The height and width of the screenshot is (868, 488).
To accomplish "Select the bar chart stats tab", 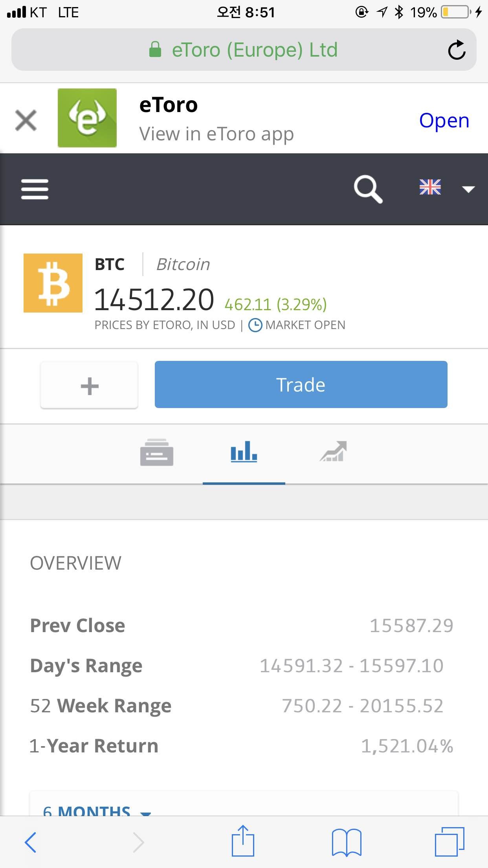I will [244, 452].
